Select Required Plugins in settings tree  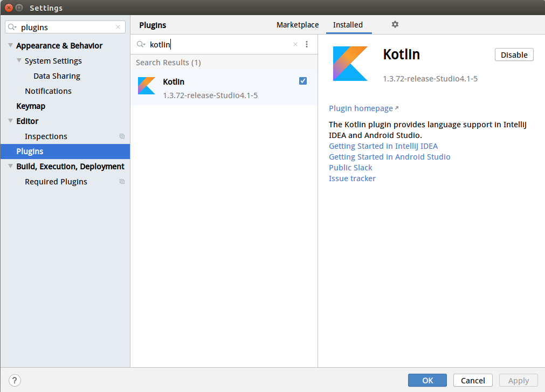tap(56, 181)
